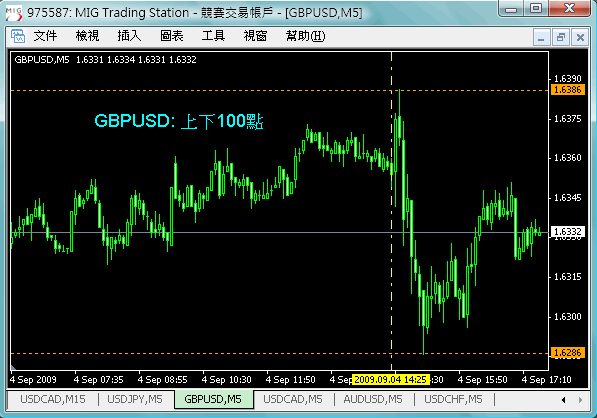Click the GBPUSD,M5 OHLC header text
The image size is (597, 418).
pos(105,60)
